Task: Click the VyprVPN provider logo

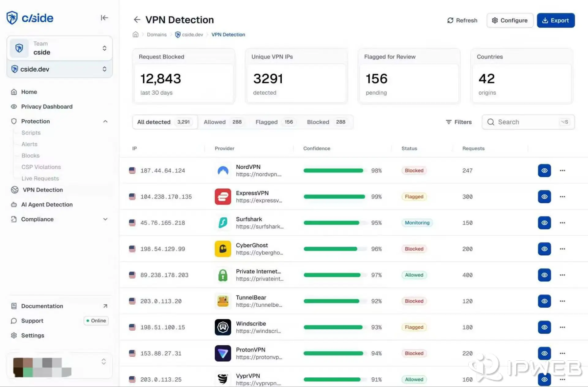Action: pos(223,379)
